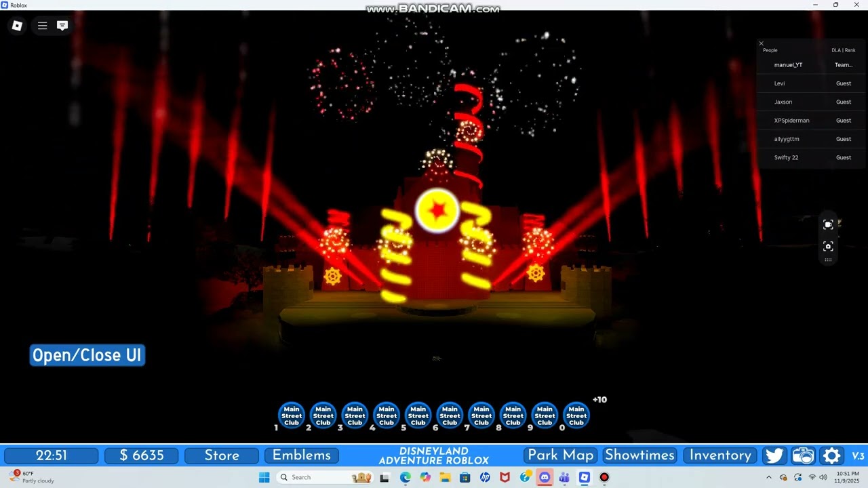Open the Windows Start menu
The height and width of the screenshot is (488, 868).
pyautogui.click(x=264, y=477)
